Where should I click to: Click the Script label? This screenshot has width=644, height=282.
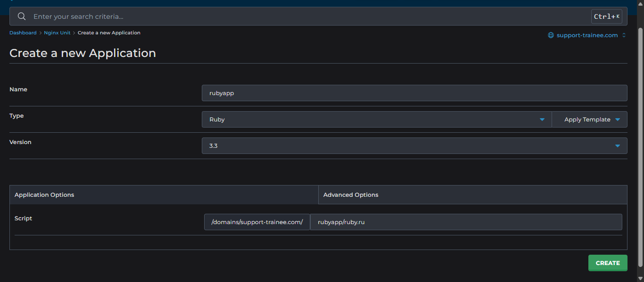tap(24, 218)
